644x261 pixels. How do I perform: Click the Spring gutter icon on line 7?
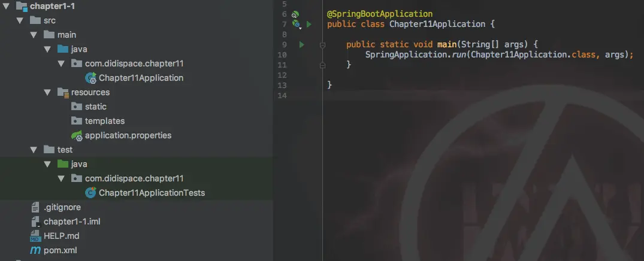[297, 25]
